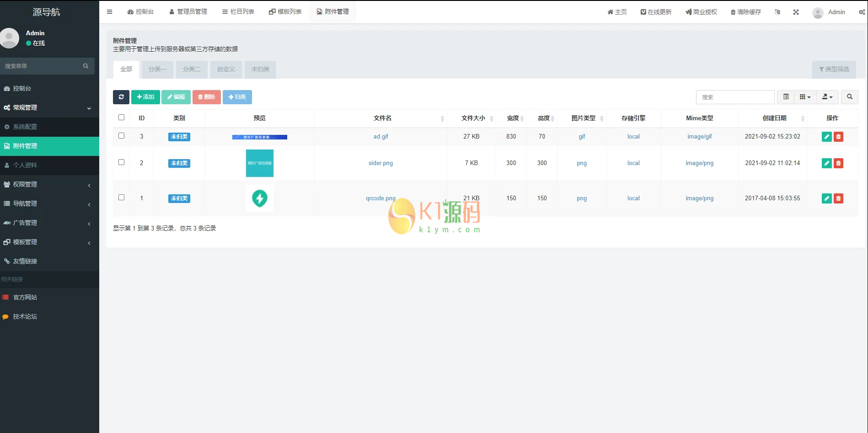The width and height of the screenshot is (868, 433).
Task: Click the fullscreen icon in top bar
Action: pyautogui.click(x=796, y=12)
